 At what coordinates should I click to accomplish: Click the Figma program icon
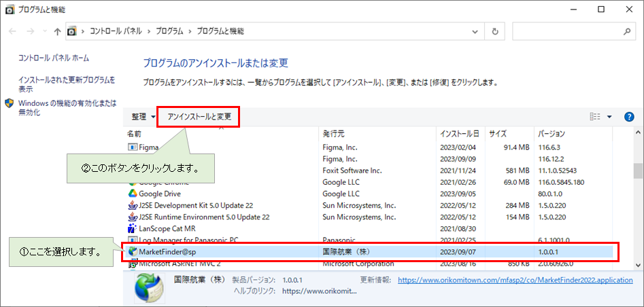pos(133,147)
